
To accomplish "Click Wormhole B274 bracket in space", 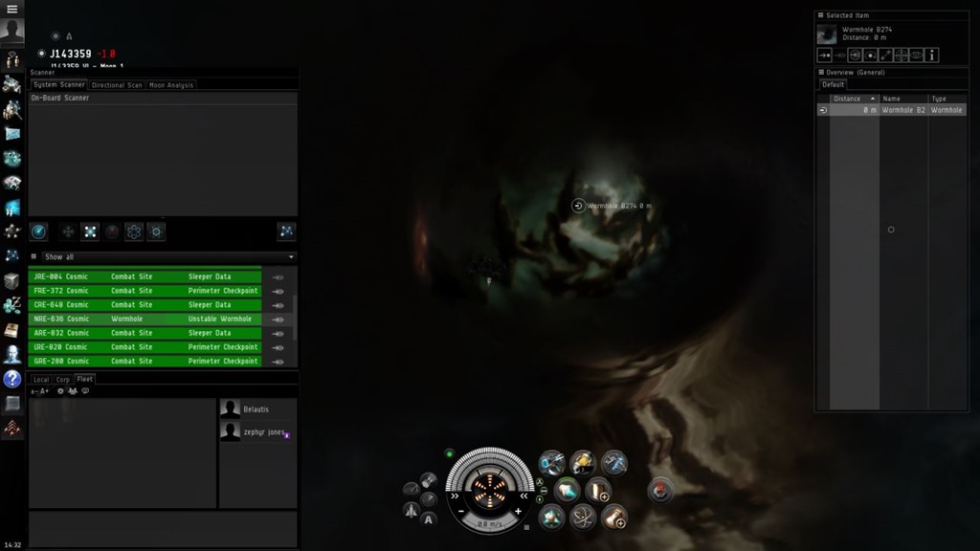I will click(578, 206).
